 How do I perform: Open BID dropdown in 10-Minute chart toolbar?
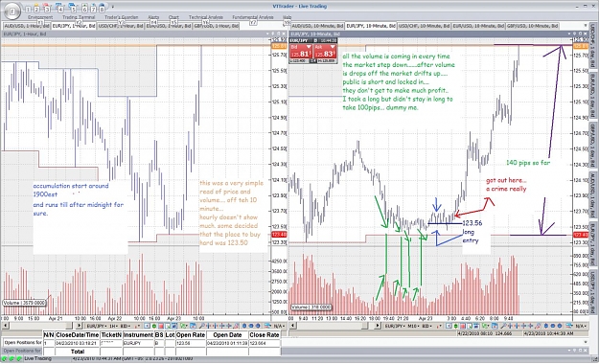click(x=427, y=326)
